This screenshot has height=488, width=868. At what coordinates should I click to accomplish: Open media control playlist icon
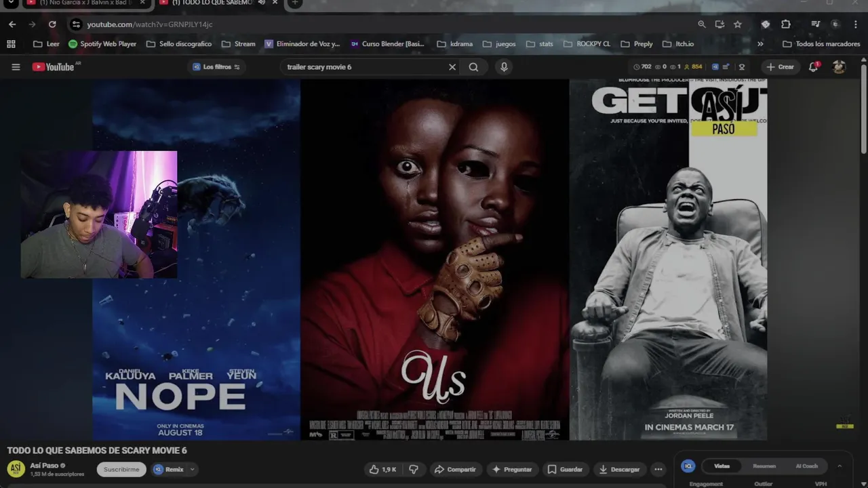pos(816,24)
